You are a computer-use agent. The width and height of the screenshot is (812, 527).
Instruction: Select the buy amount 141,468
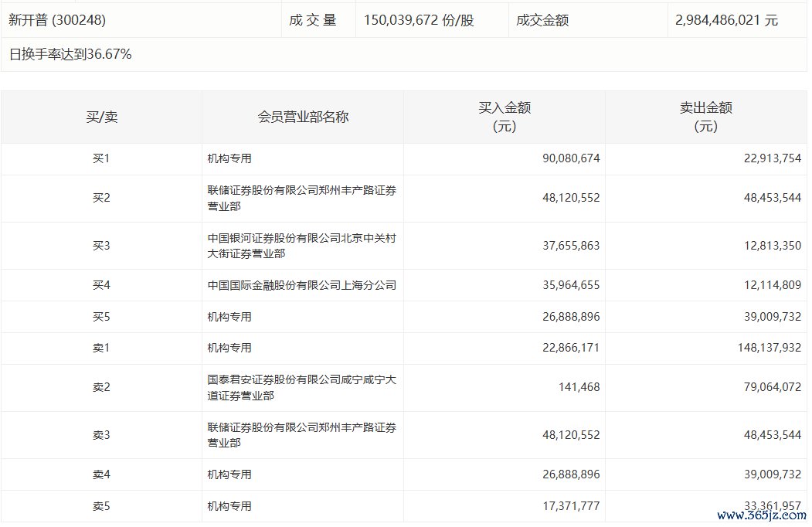579,387
